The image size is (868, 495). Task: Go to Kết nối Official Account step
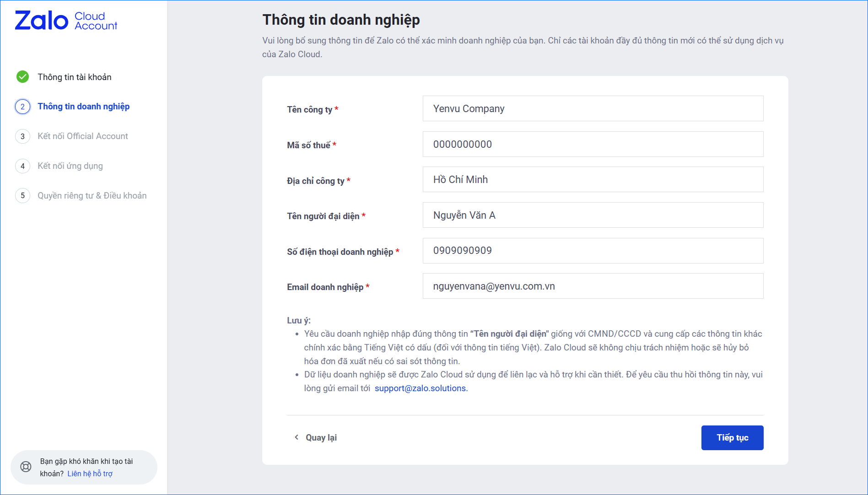coord(82,136)
